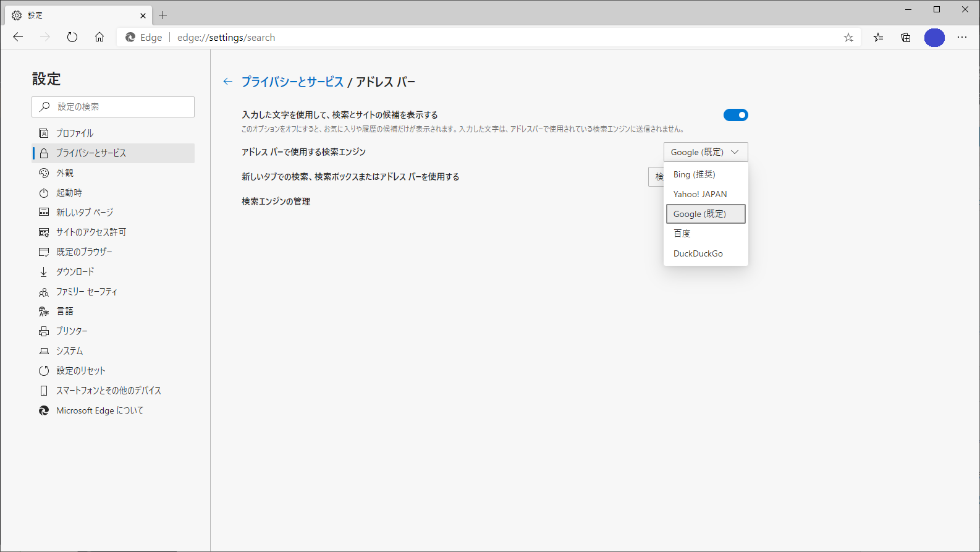Open the new tab search dropdown
This screenshot has width=980, height=552.
(656, 177)
